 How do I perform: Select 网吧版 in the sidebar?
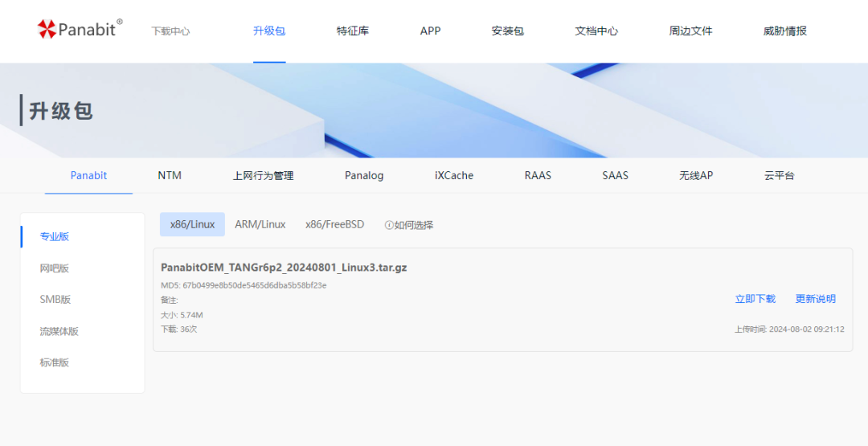tap(55, 268)
